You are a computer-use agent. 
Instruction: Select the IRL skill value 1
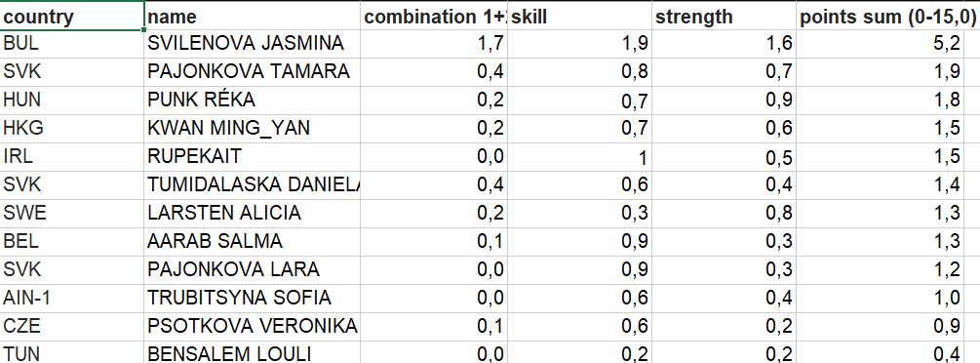click(x=579, y=156)
